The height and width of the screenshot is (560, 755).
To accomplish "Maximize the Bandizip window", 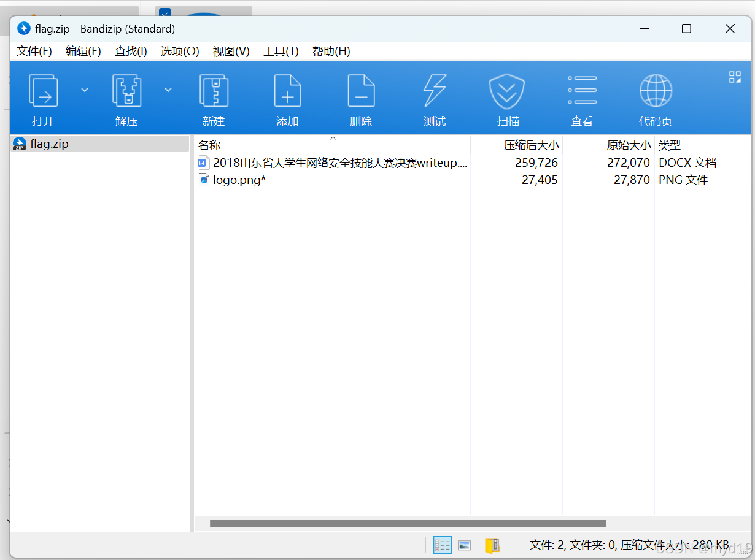I will point(686,29).
